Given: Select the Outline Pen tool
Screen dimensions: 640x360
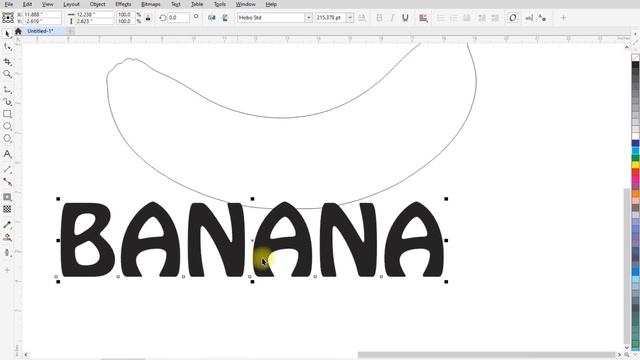Looking at the screenshot, I should [7, 253].
